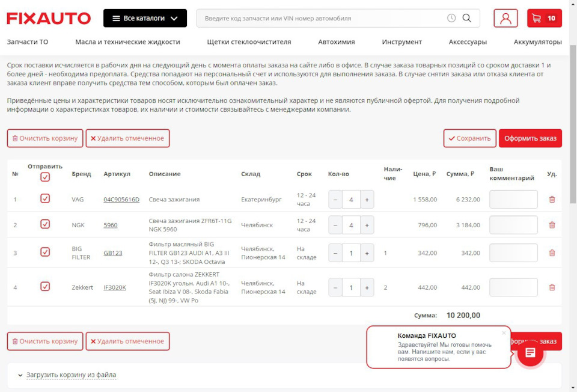Delete the BIG FILTER GB123 row
Image resolution: width=577 pixels, height=392 pixels.
coord(552,253)
